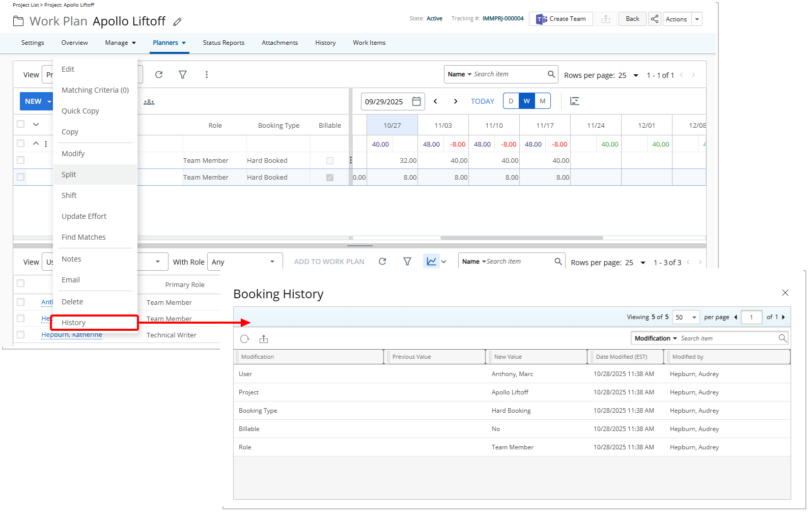Screen dimensions: 812x515
Task: Close the Booking History dialog
Action: [x=785, y=293]
